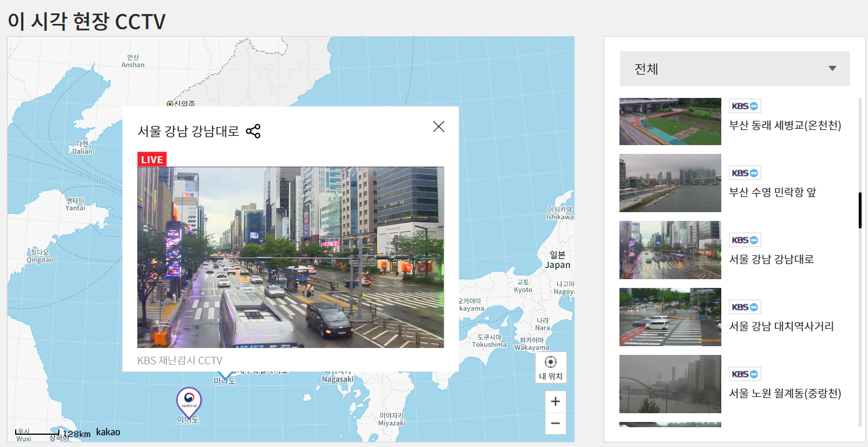Click the 내 위치 location button

coord(551,367)
